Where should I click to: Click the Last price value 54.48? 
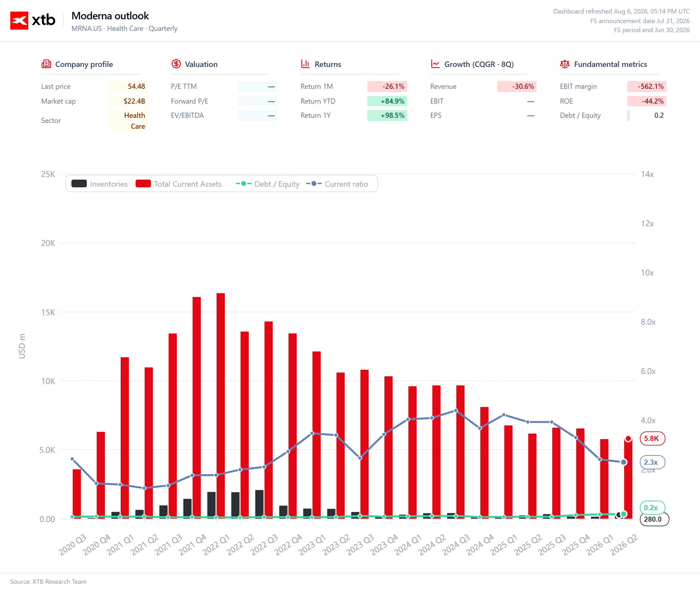128,87
